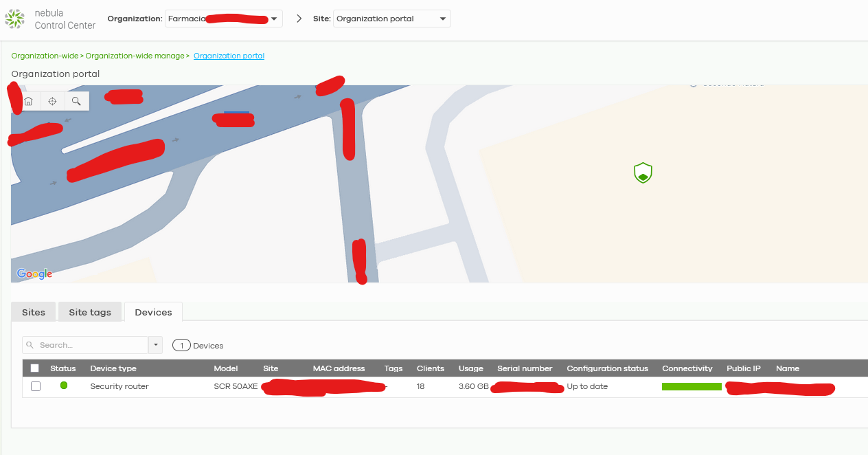Open the Organization dropdown
The height and width of the screenshot is (455, 868).
(224, 19)
